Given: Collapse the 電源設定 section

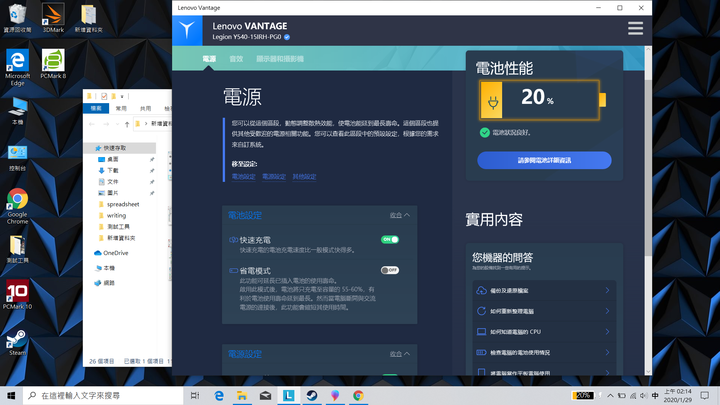Looking at the screenshot, I should (x=399, y=354).
